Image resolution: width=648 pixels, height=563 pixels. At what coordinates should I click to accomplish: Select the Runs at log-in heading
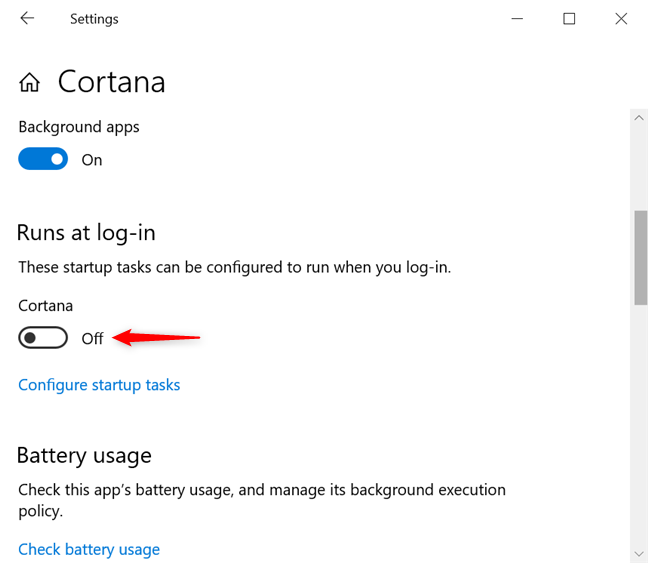[x=86, y=233]
